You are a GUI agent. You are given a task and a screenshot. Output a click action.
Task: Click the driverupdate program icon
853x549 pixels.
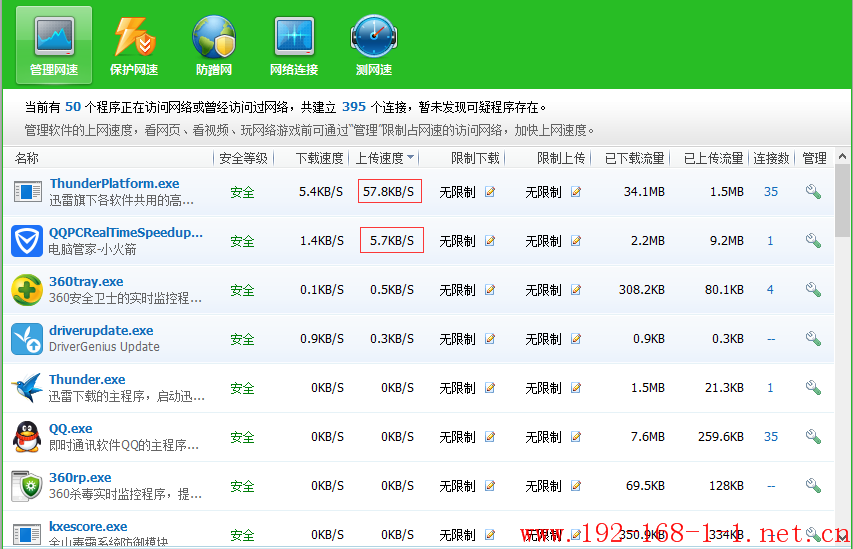point(27,338)
